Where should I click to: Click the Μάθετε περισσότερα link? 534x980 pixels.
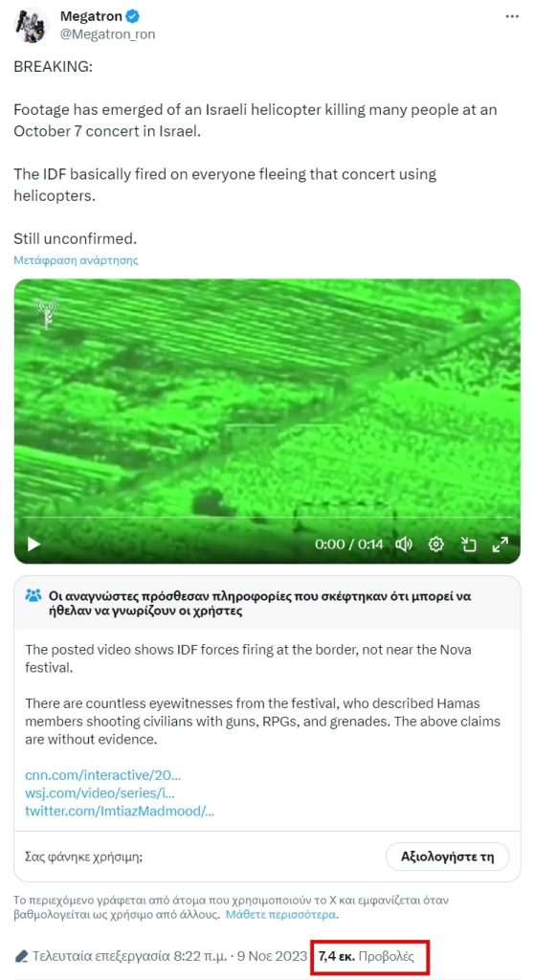280,914
